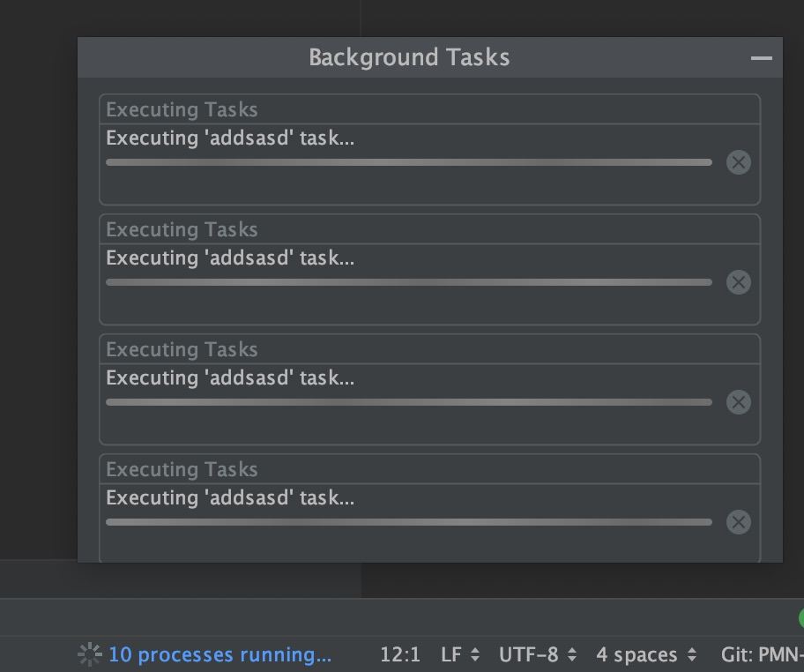This screenshot has width=804, height=672.
Task: Click the Background Tasks title bar
Action: tap(429, 57)
